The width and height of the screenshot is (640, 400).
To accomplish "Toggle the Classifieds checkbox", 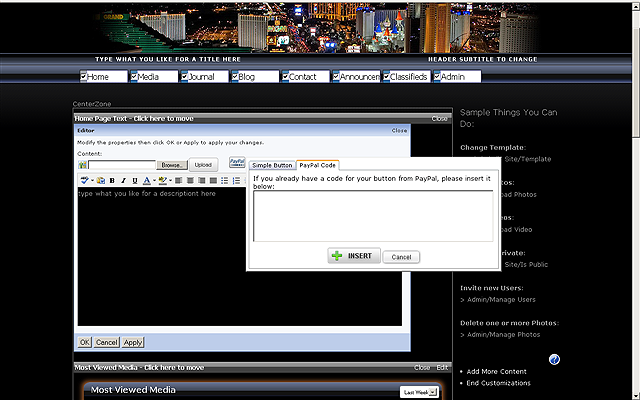I will (387, 77).
